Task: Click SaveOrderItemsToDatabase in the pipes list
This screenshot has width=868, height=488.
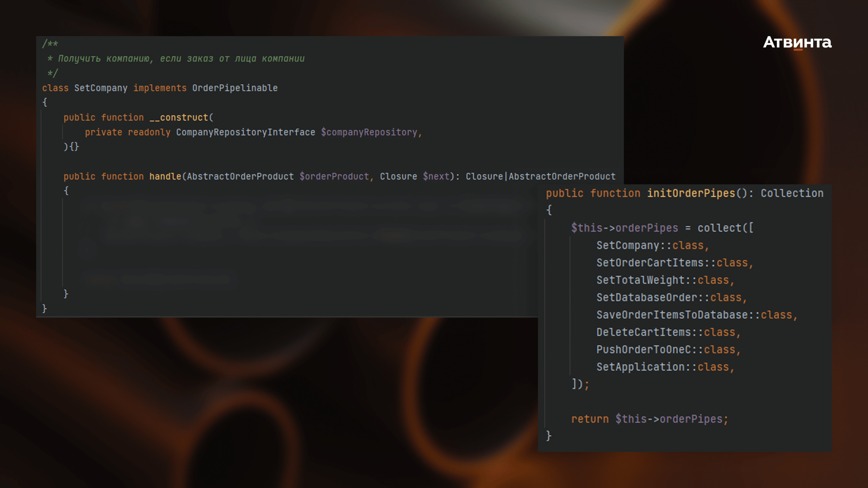Action: pos(672,315)
